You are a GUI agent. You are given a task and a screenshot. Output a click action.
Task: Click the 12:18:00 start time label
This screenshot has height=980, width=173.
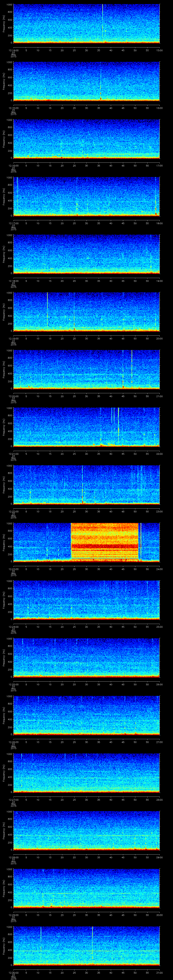tap(13, 281)
